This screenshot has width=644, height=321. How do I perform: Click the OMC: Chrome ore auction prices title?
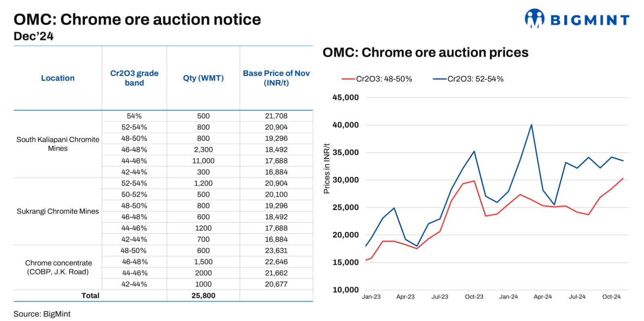[425, 52]
